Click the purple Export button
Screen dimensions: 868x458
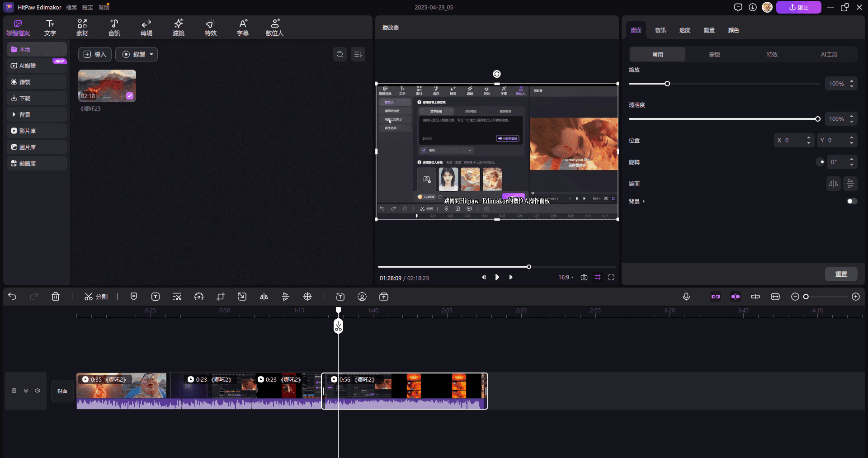coord(798,7)
